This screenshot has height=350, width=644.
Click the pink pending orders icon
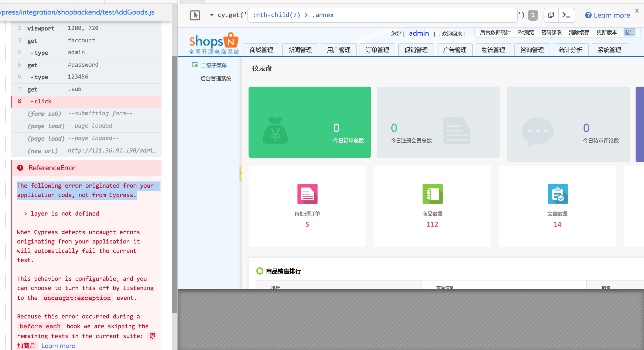(307, 194)
